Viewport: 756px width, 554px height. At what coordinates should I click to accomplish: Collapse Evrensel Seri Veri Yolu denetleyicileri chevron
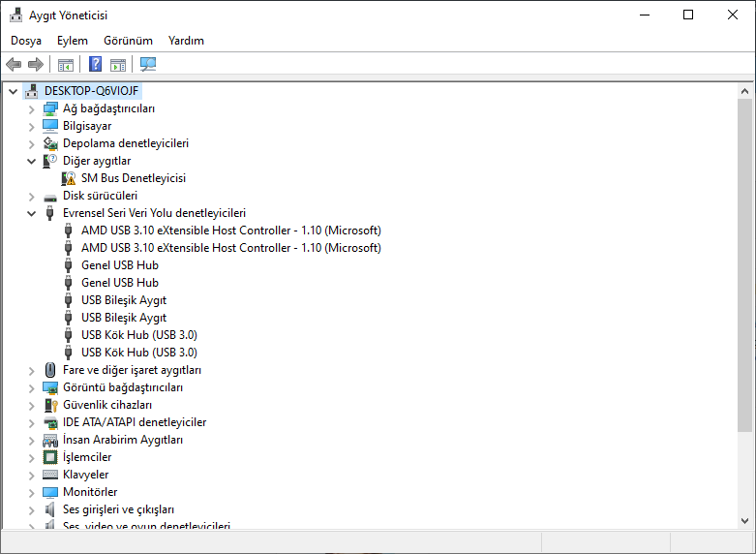pyautogui.click(x=31, y=213)
